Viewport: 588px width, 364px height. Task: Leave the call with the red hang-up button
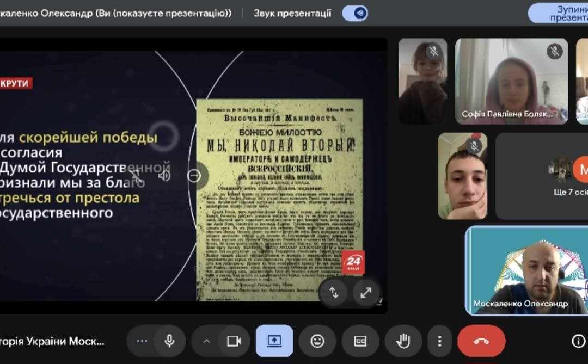pyautogui.click(x=481, y=341)
